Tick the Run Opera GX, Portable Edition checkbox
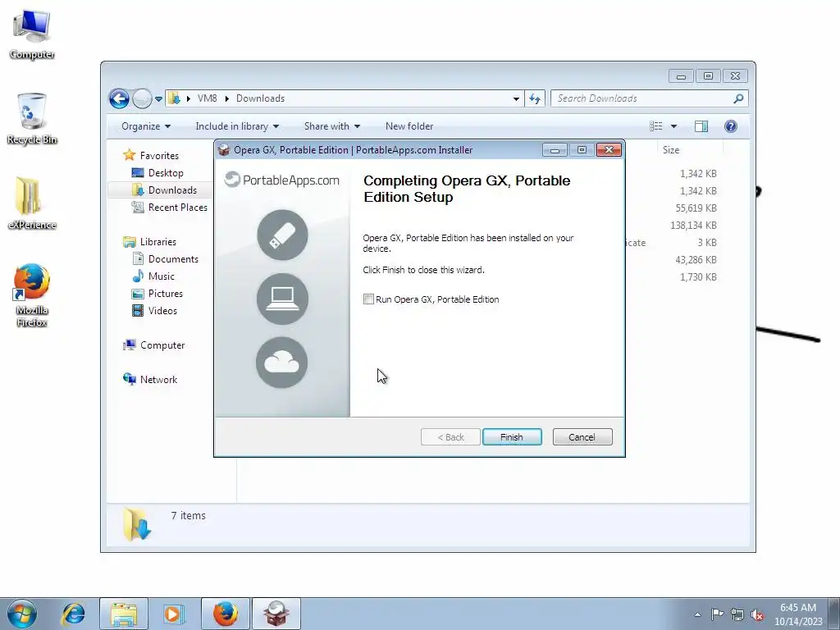This screenshot has width=840, height=630. 368,299
